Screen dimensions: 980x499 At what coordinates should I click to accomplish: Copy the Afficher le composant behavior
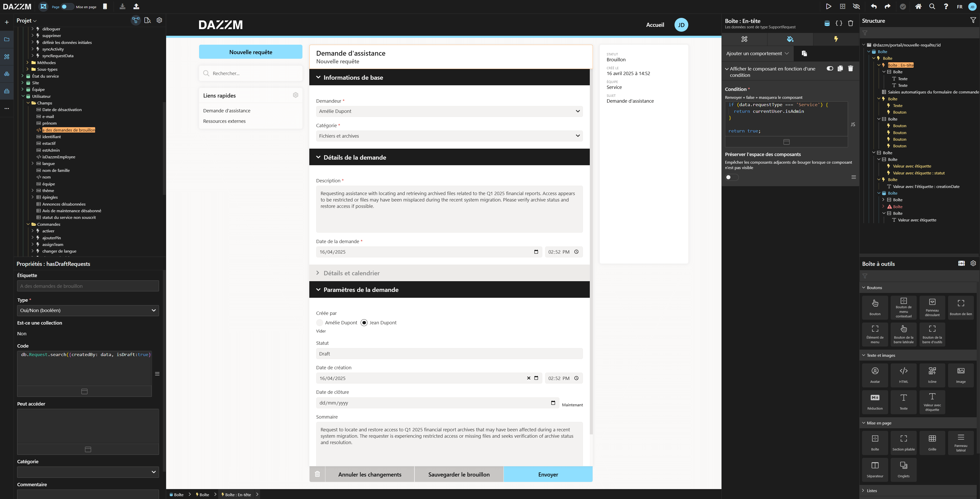point(840,68)
